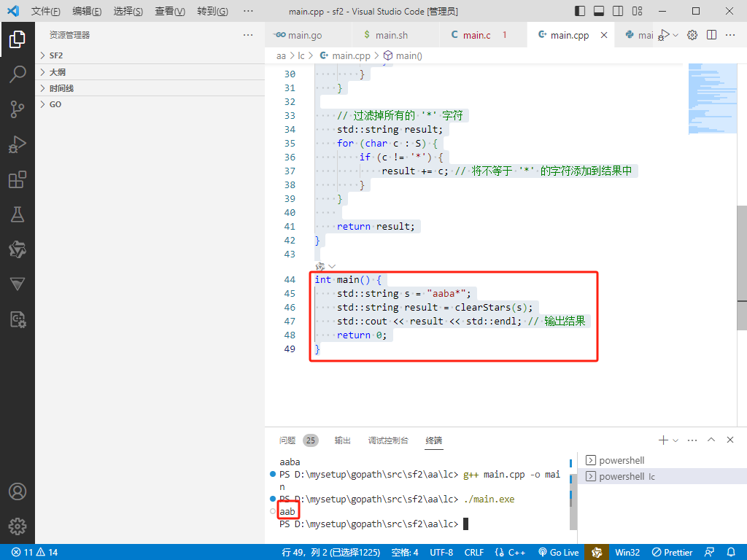Viewport: 747px width, 560px height.
Task: Split the editor to the right
Action: tap(711, 35)
